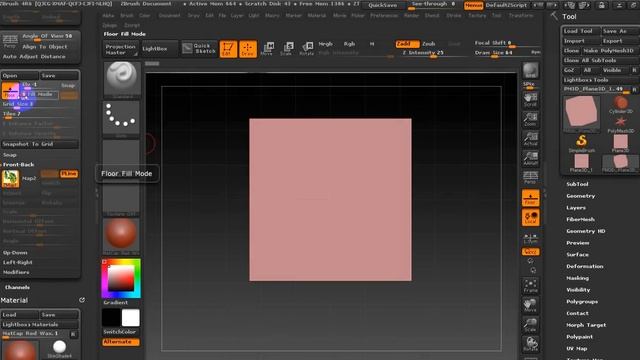Open the Quick Sketch tool

[198, 49]
